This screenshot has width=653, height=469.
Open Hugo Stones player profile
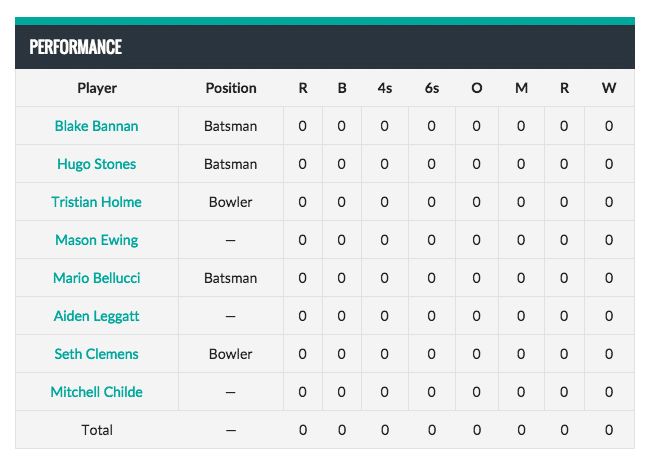point(96,164)
